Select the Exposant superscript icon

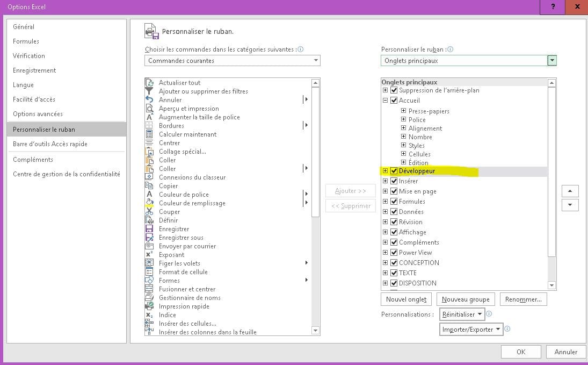tap(149, 255)
